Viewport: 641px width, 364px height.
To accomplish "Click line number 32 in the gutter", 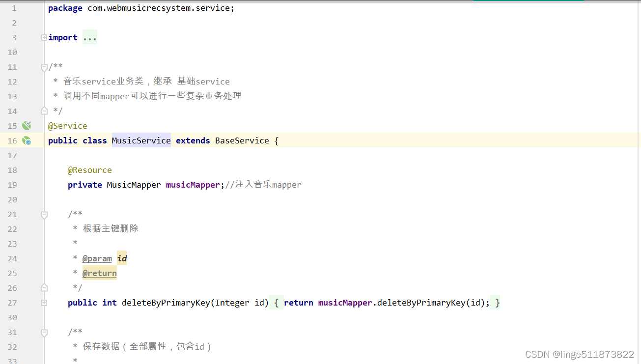I will coord(12,347).
